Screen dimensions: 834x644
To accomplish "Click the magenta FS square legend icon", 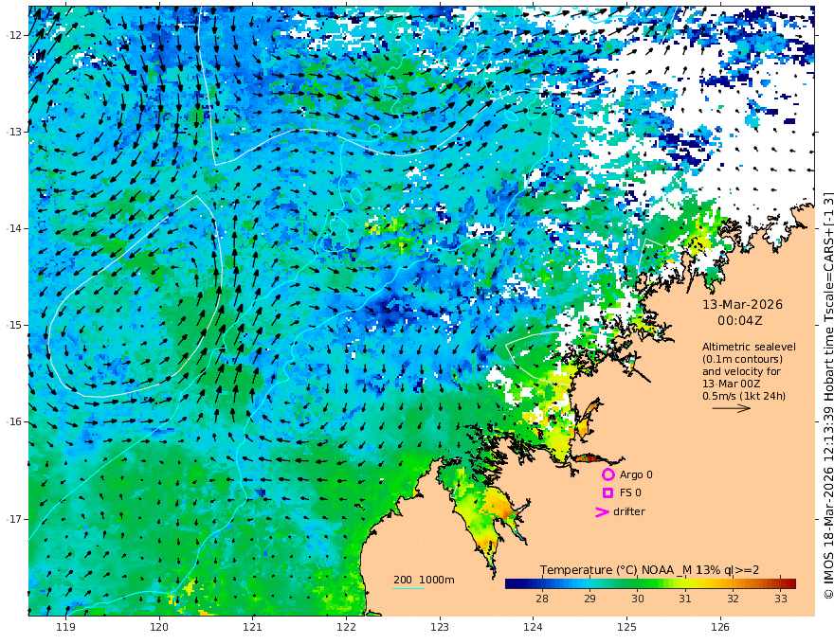I will [607, 493].
